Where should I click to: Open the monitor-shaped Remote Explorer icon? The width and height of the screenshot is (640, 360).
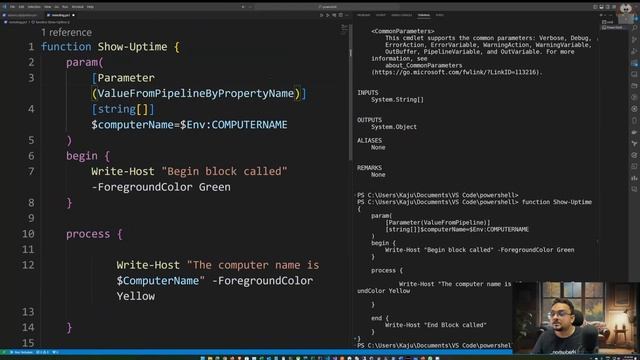[634, 74]
